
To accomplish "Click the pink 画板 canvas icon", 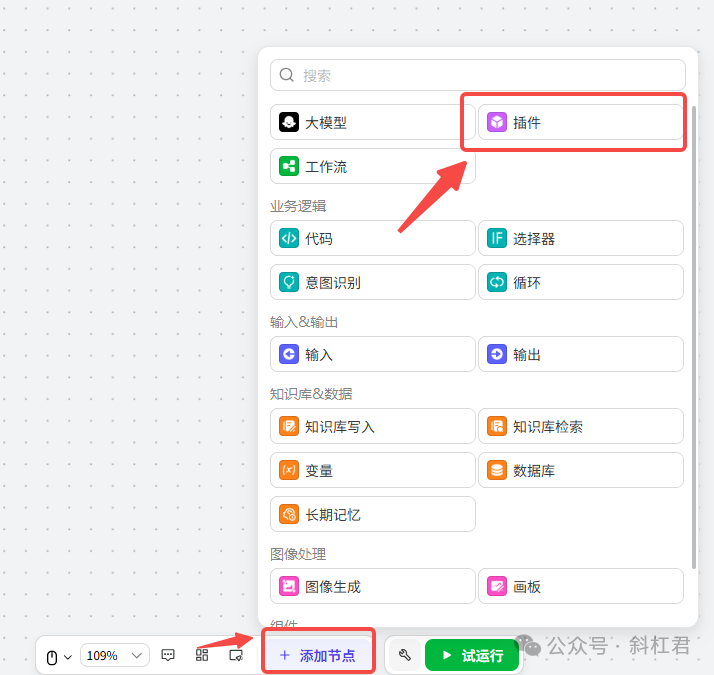I will [497, 586].
